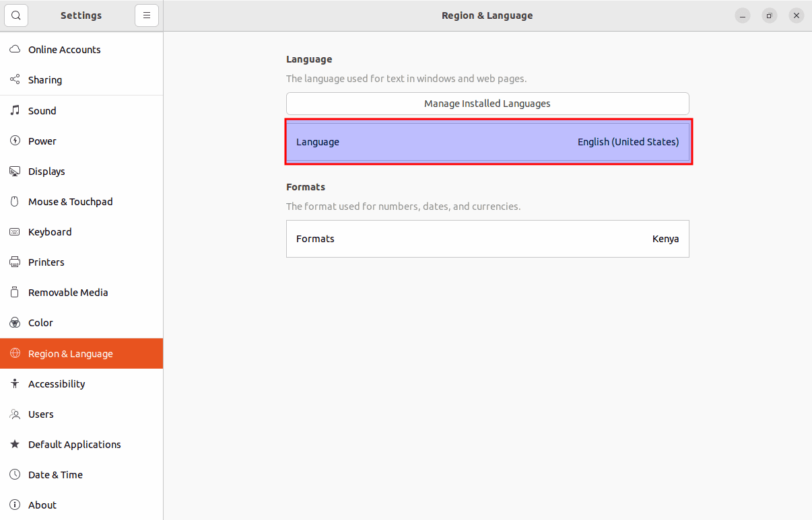Select the Printers icon
The height and width of the screenshot is (520, 812).
[14, 262]
